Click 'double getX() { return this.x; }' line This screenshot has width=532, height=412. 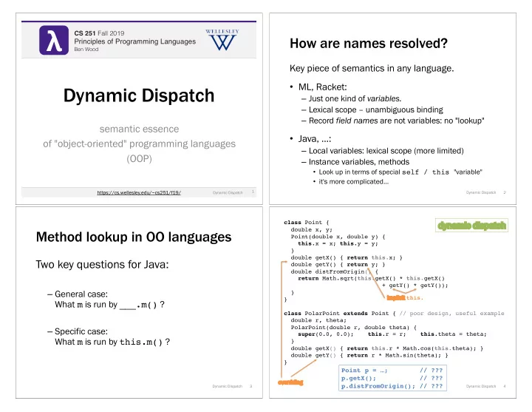(347, 258)
